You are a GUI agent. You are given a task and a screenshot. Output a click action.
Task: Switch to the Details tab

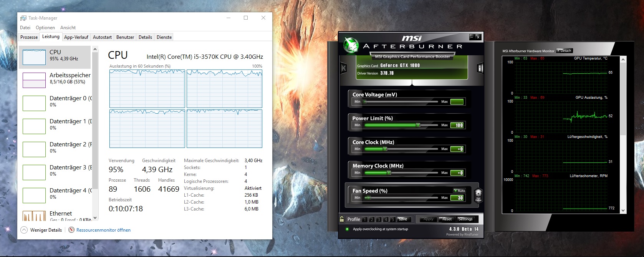pyautogui.click(x=145, y=37)
